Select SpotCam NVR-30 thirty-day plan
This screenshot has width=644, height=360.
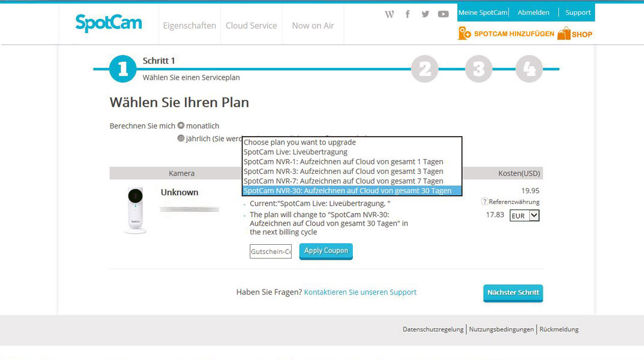click(352, 190)
